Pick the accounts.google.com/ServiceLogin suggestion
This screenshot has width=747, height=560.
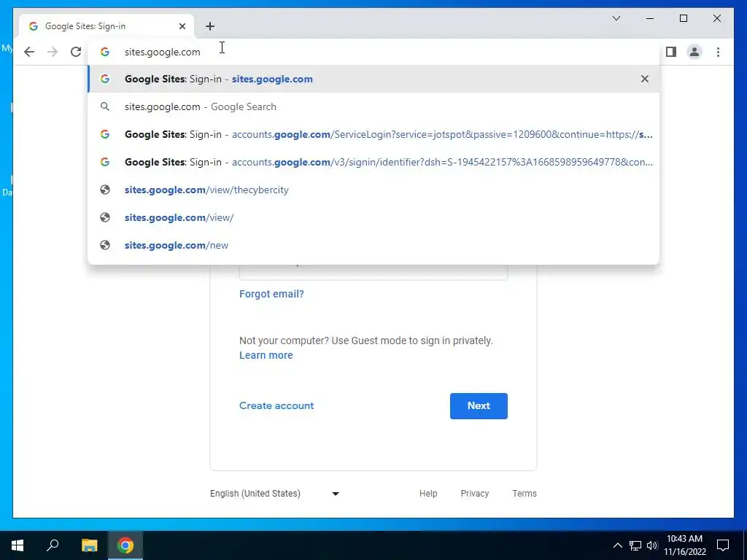[374, 134]
